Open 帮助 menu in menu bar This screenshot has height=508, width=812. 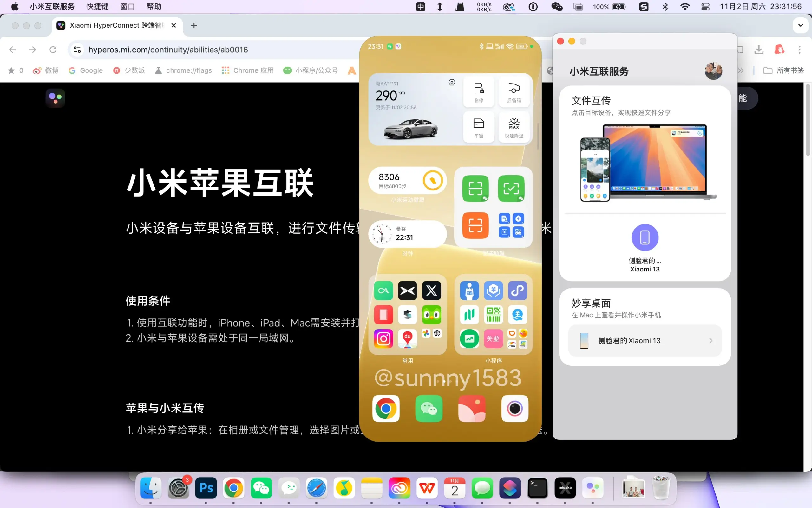(x=154, y=7)
